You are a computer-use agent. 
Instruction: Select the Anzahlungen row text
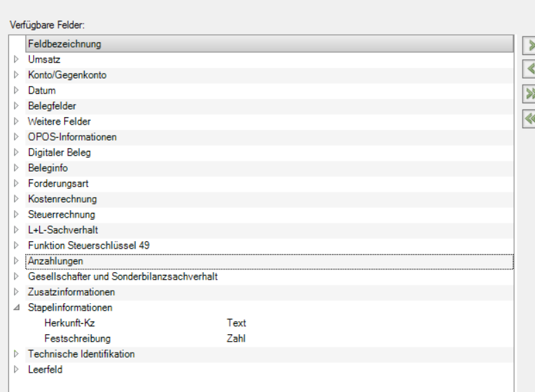(x=55, y=261)
